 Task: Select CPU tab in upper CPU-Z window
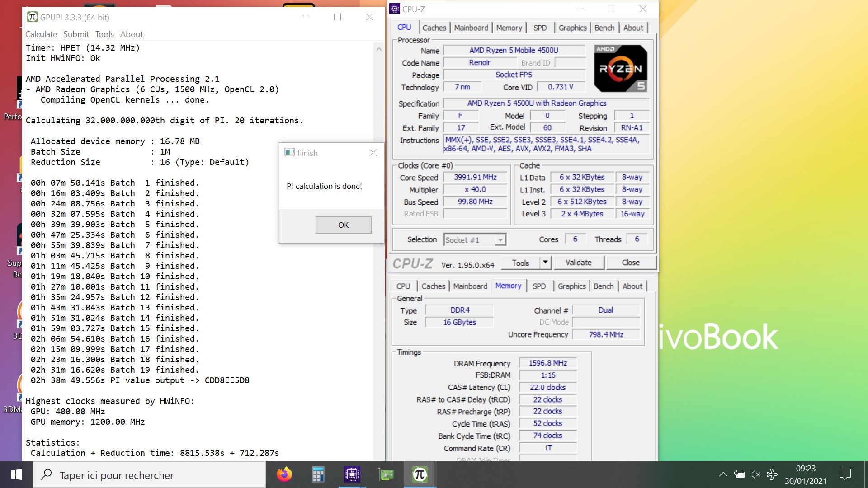(404, 28)
